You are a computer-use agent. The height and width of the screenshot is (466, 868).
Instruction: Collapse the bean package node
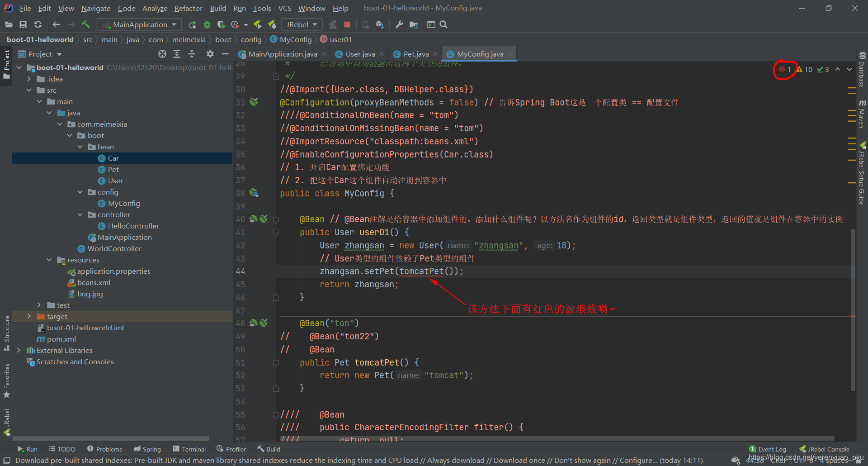[x=80, y=147]
